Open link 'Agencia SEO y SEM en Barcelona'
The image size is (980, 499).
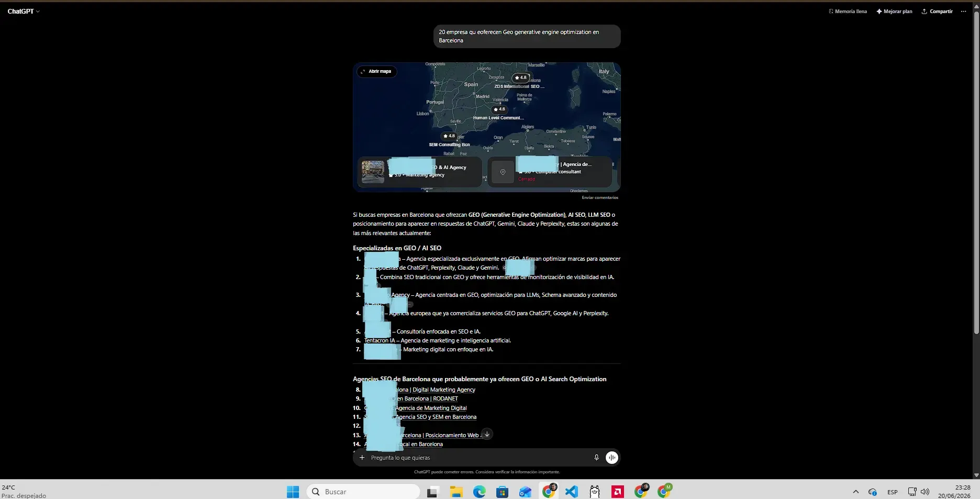(436, 417)
